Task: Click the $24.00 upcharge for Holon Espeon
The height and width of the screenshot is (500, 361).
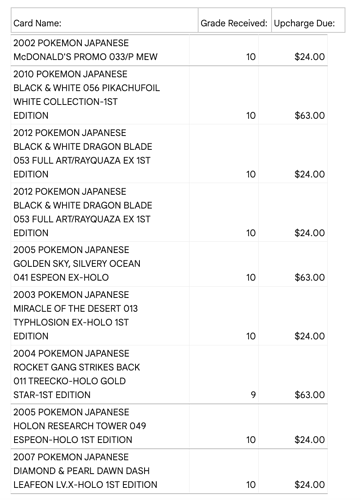Action: (x=310, y=440)
